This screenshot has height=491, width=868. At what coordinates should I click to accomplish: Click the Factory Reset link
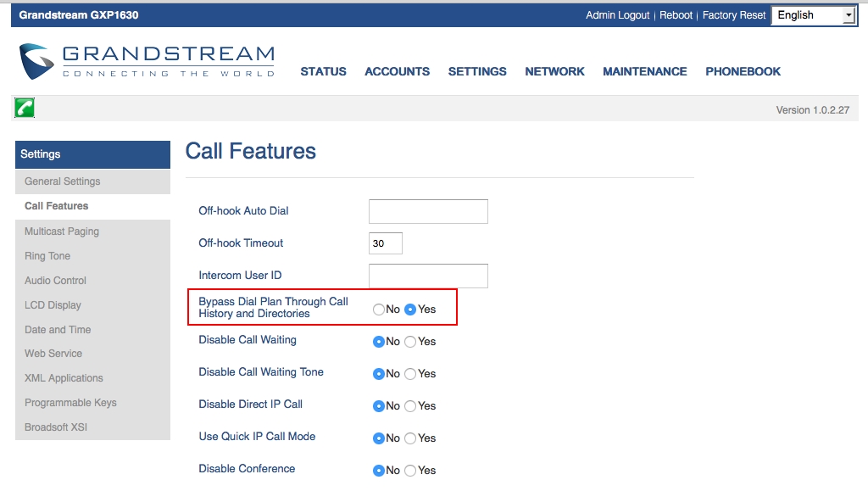click(x=734, y=15)
